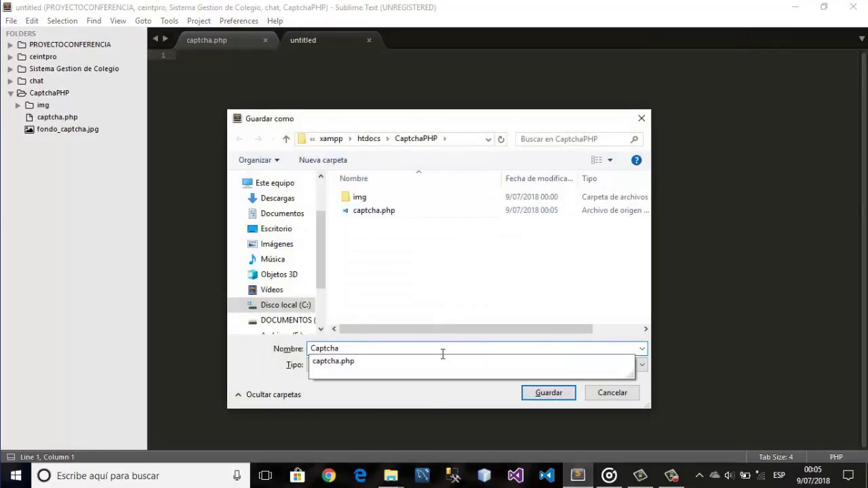The width and height of the screenshot is (868, 488).
Task: Expand the chat folder arrow
Action: click(10, 81)
